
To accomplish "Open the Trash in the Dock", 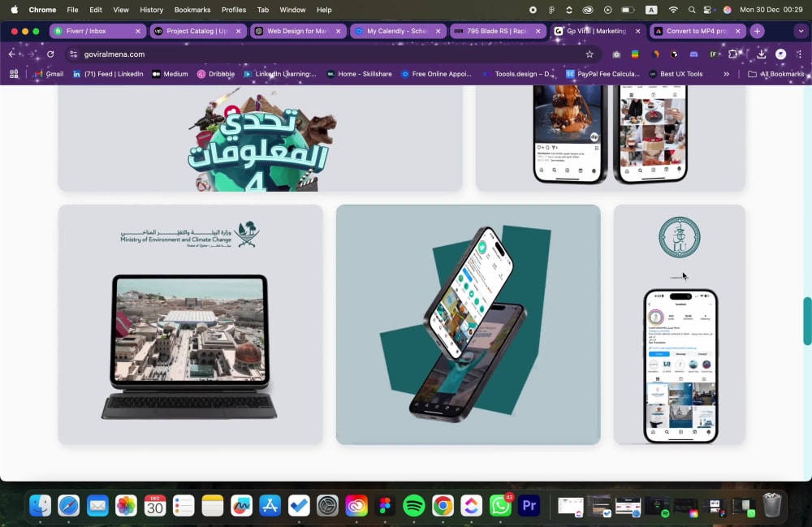I will (771, 505).
